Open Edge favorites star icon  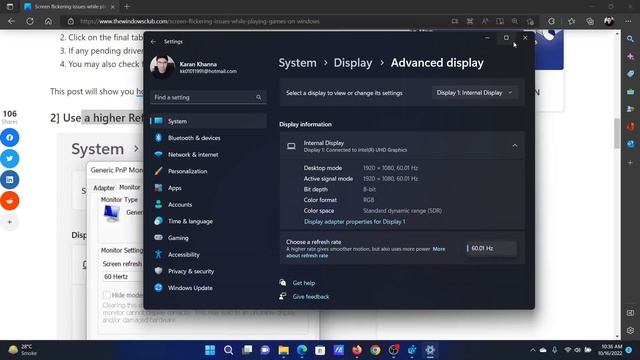tap(571, 21)
